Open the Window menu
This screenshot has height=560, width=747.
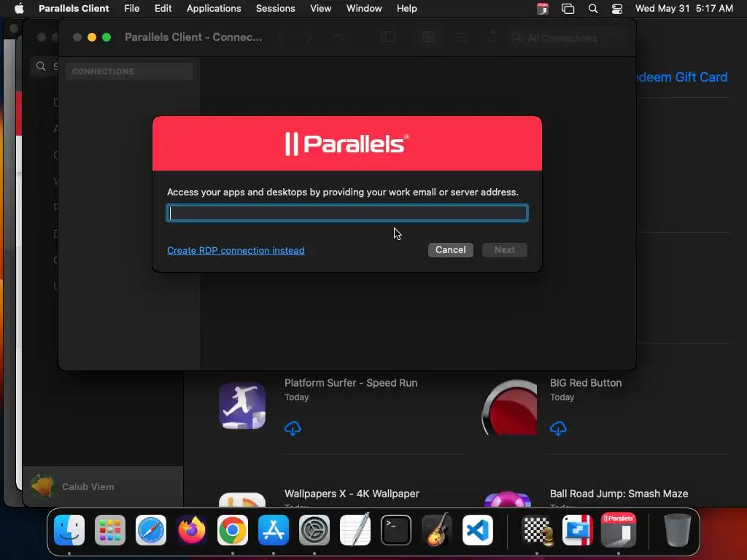coord(364,8)
